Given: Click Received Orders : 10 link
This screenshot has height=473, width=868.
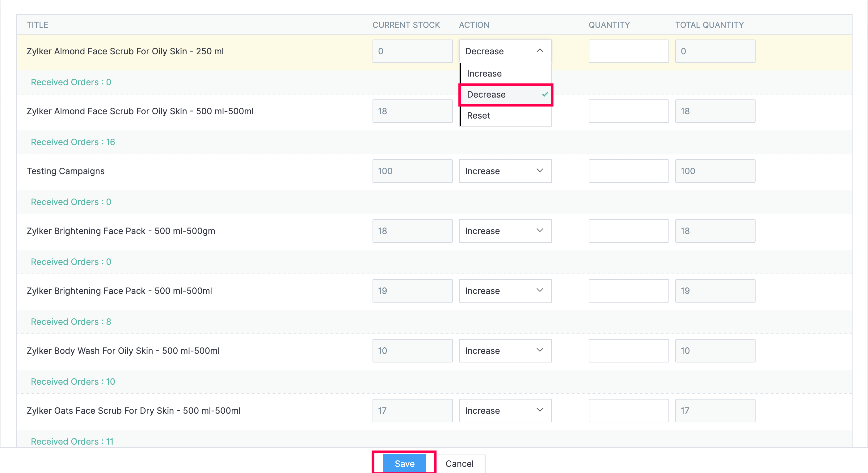Looking at the screenshot, I should click(73, 382).
